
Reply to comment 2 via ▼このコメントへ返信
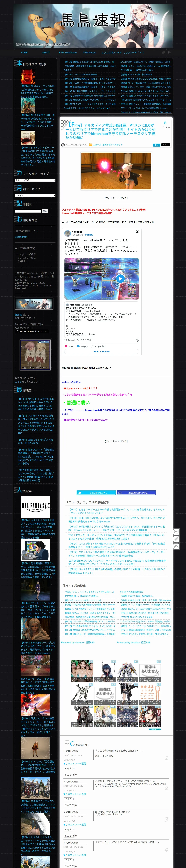[x=75, y=794]
